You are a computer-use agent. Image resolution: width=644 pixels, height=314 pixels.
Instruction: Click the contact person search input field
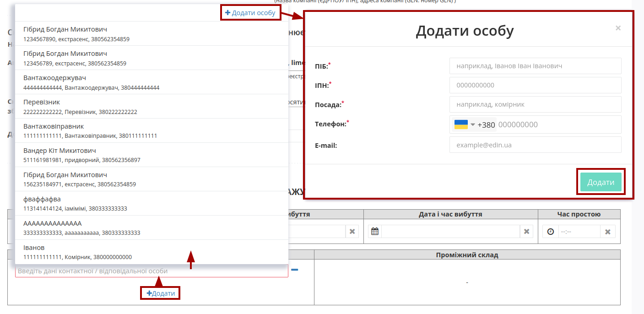click(x=152, y=271)
